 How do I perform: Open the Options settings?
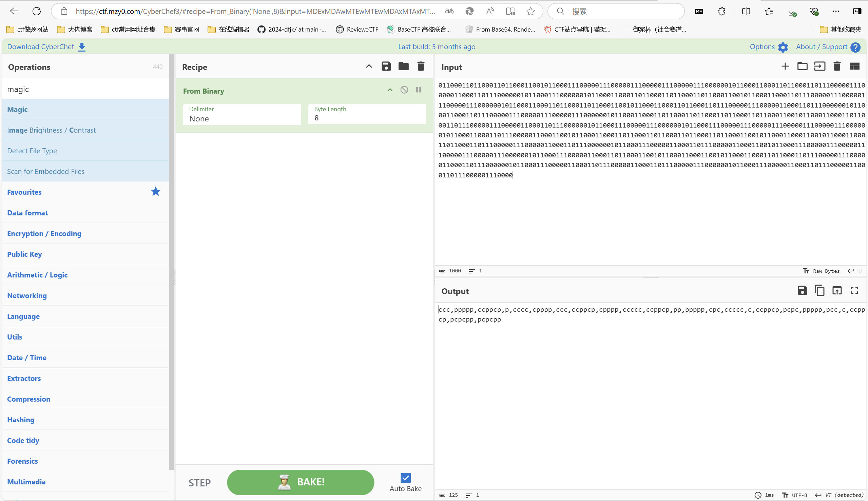pyautogui.click(x=769, y=47)
